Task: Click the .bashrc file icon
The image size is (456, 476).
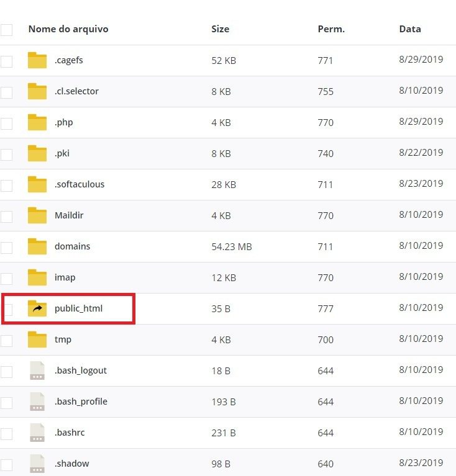Action: (x=37, y=433)
